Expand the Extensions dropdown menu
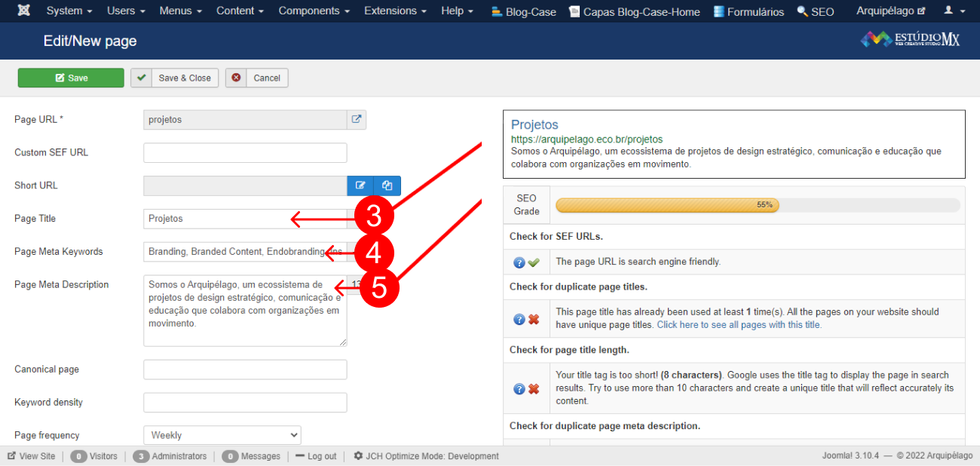The image size is (980, 466). [x=395, y=11]
